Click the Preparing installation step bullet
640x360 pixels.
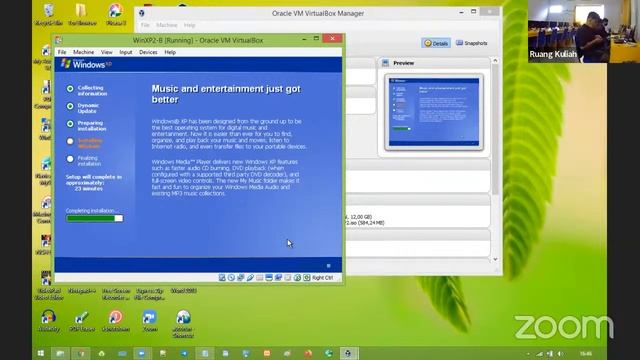click(70, 124)
